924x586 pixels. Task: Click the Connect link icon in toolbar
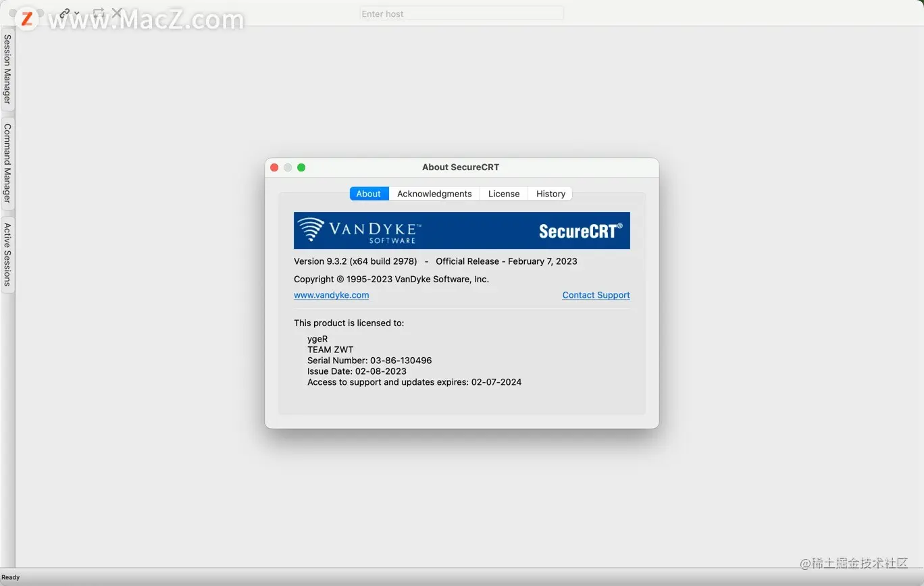(65, 13)
